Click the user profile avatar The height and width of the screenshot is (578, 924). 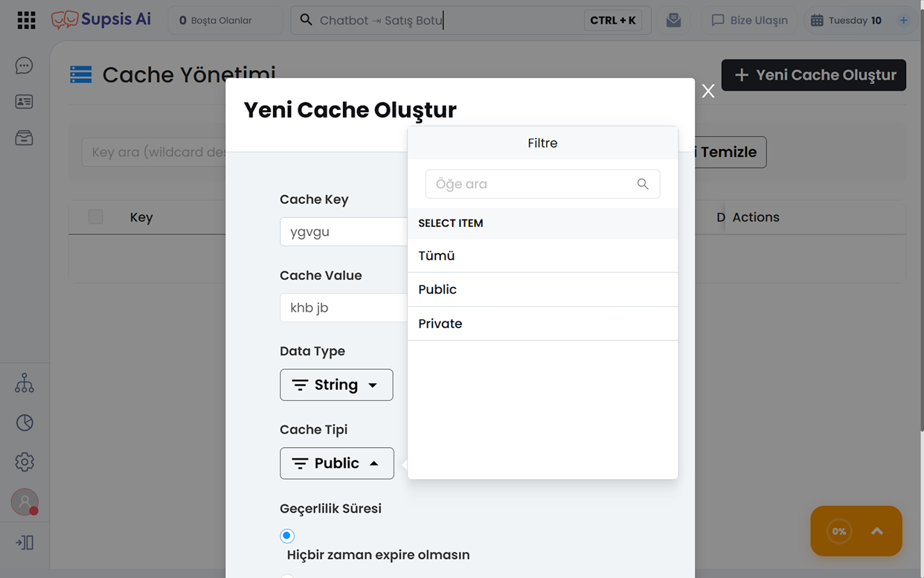pos(24,502)
